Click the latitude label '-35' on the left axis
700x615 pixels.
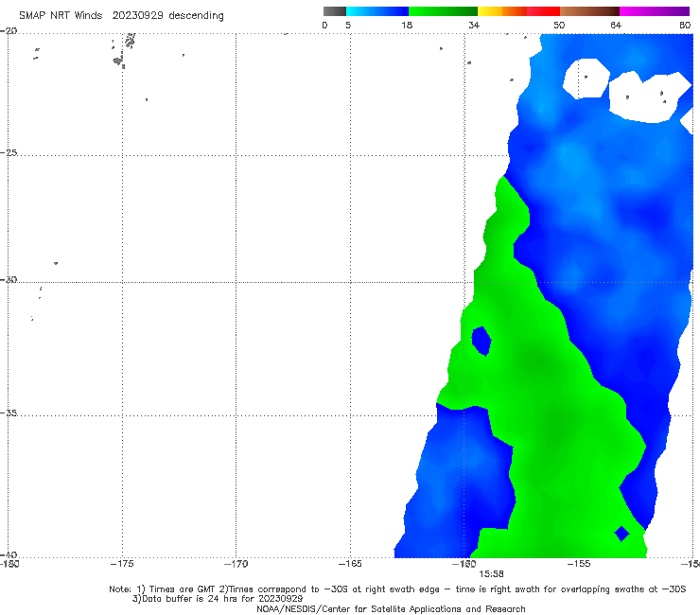[9, 413]
